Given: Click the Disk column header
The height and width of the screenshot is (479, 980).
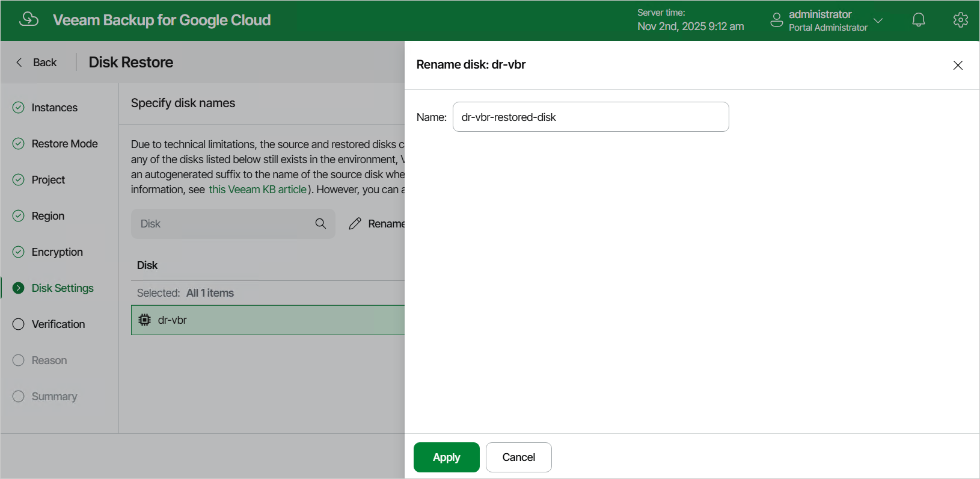Looking at the screenshot, I should pos(147,265).
